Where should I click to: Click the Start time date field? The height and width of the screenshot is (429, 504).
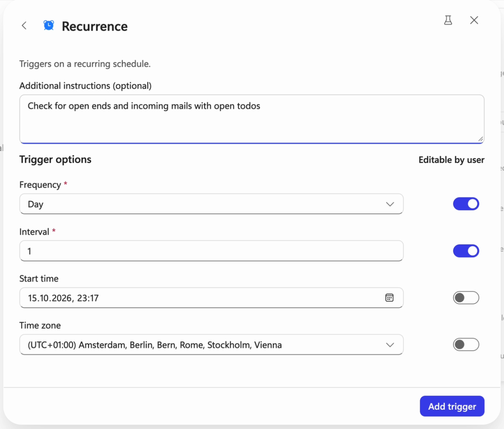coord(211,298)
